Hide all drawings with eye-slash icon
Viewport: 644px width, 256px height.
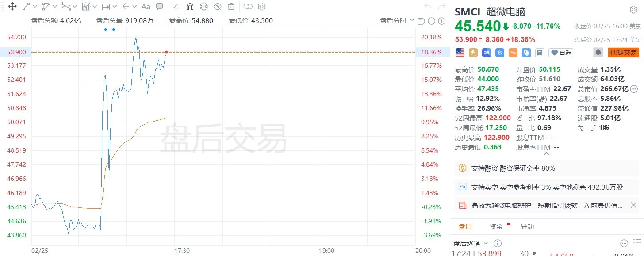(217, 7)
